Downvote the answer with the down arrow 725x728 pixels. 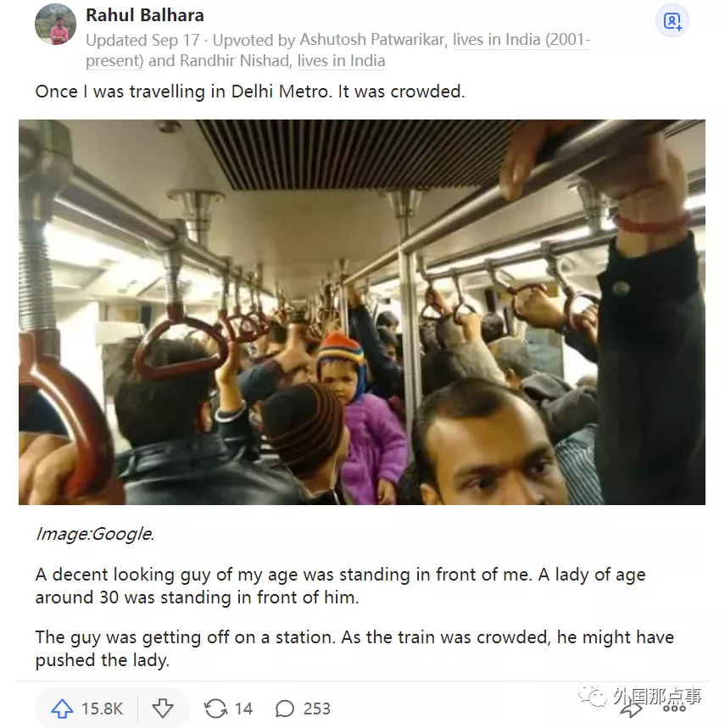[x=163, y=709]
